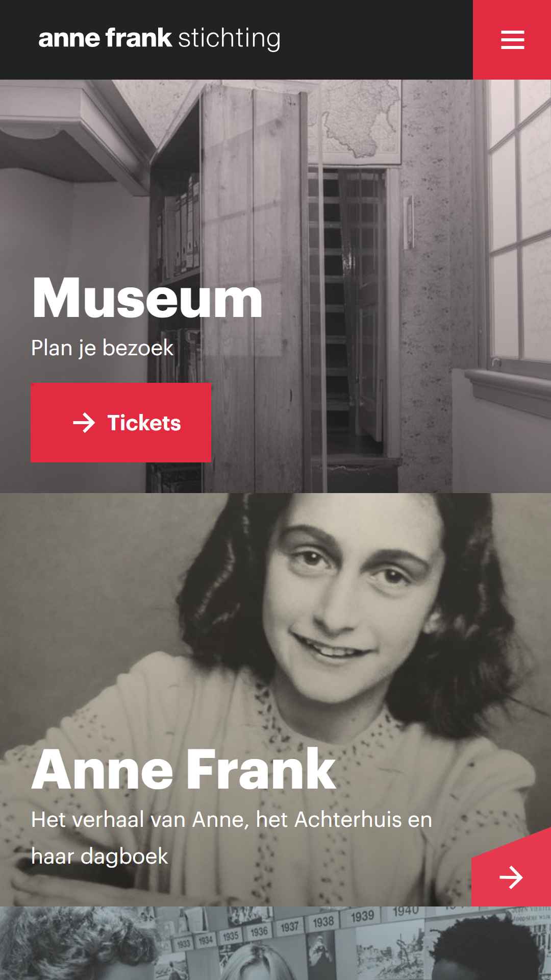This screenshot has width=551, height=980.
Task: Open the Anne Frank heading link
Action: 184,770
